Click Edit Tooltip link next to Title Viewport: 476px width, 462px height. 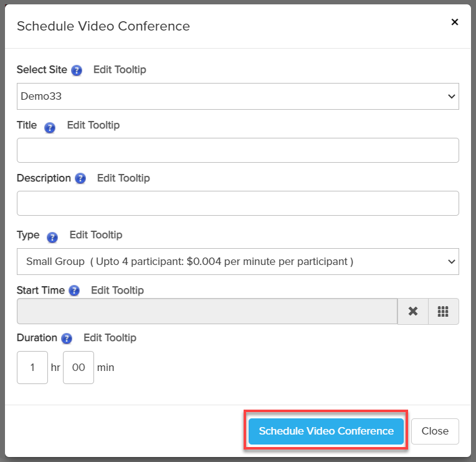[93, 125]
